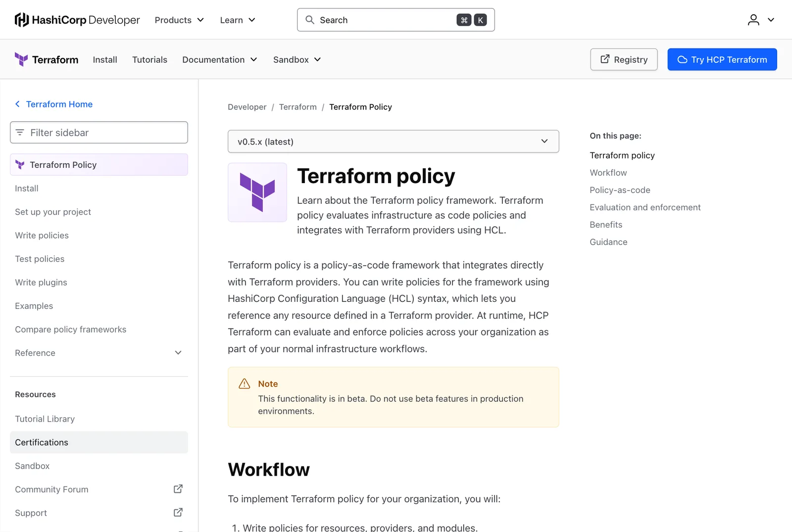
Task: Open Community Forum link
Action: 99,489
